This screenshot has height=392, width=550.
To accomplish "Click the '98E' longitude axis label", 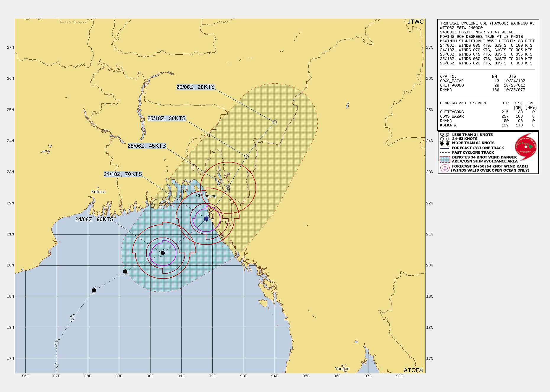I will tap(399, 376).
